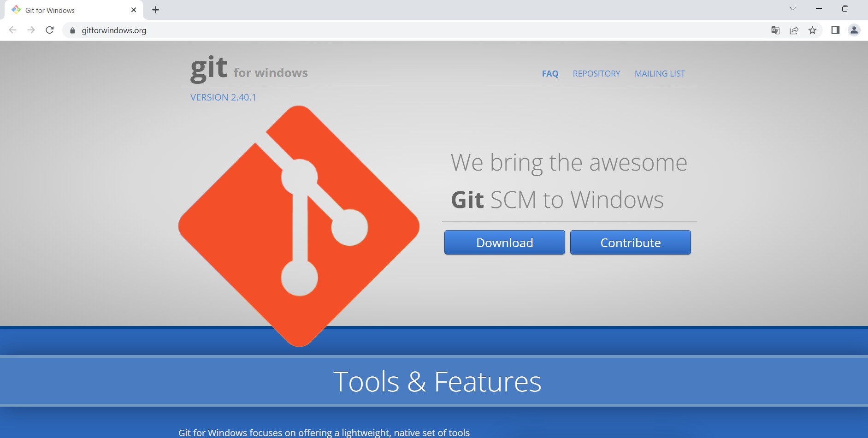Open the MAILING LIST navigation link
Image resolution: width=868 pixels, height=438 pixels.
click(660, 73)
